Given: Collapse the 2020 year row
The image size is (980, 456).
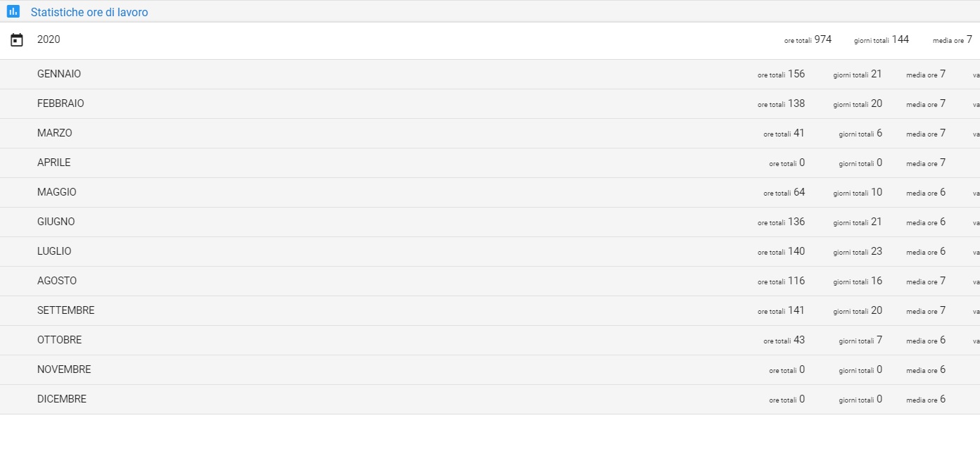Looking at the screenshot, I should coord(49,40).
